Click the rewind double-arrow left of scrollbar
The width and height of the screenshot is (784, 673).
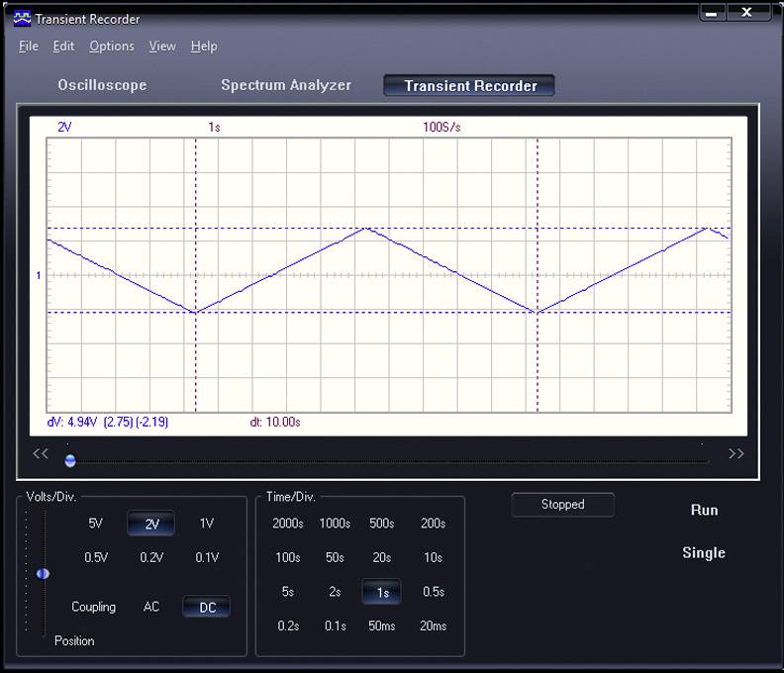point(41,454)
